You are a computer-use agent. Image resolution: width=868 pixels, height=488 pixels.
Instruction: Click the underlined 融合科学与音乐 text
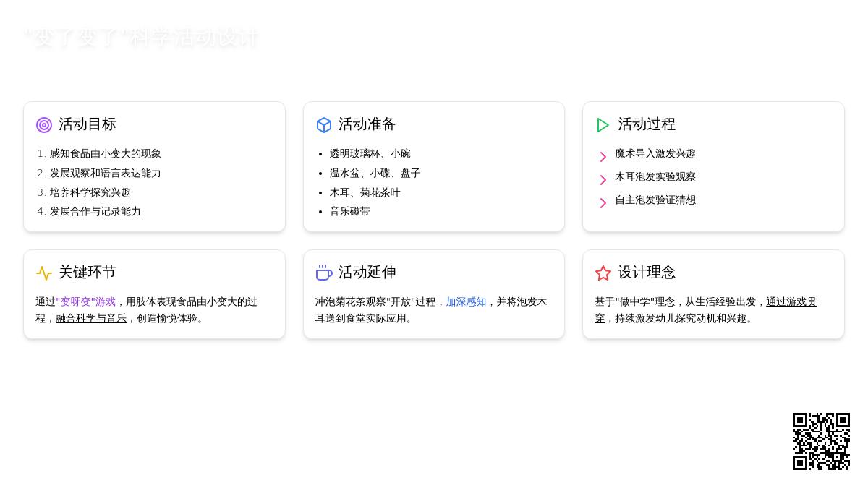click(x=91, y=319)
